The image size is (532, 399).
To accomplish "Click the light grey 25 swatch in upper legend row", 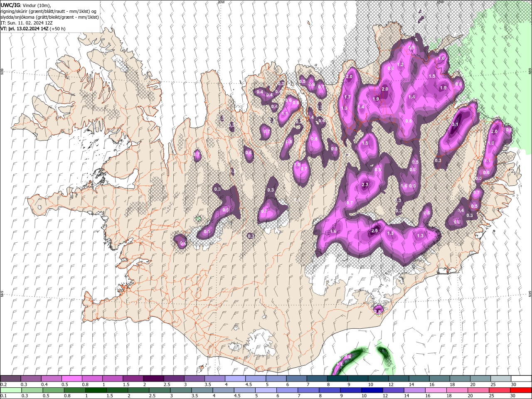I will click(500, 379).
